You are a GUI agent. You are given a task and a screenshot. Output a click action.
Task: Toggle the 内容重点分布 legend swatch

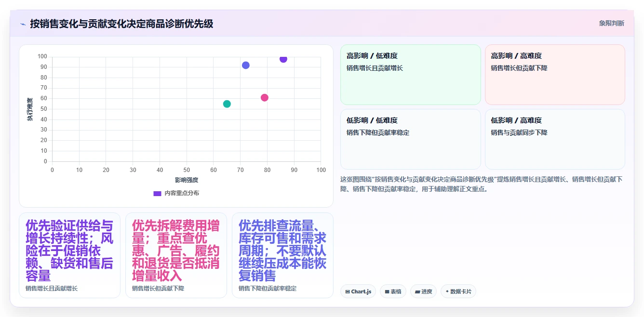[157, 193]
